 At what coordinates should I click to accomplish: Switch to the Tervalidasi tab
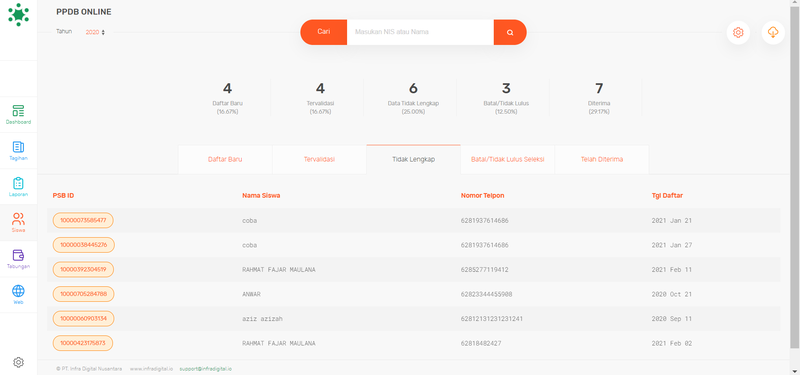pyautogui.click(x=319, y=159)
